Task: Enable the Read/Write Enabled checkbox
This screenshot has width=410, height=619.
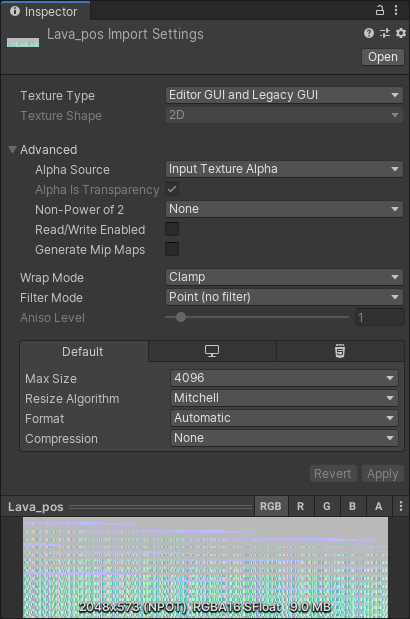Action: tap(172, 229)
